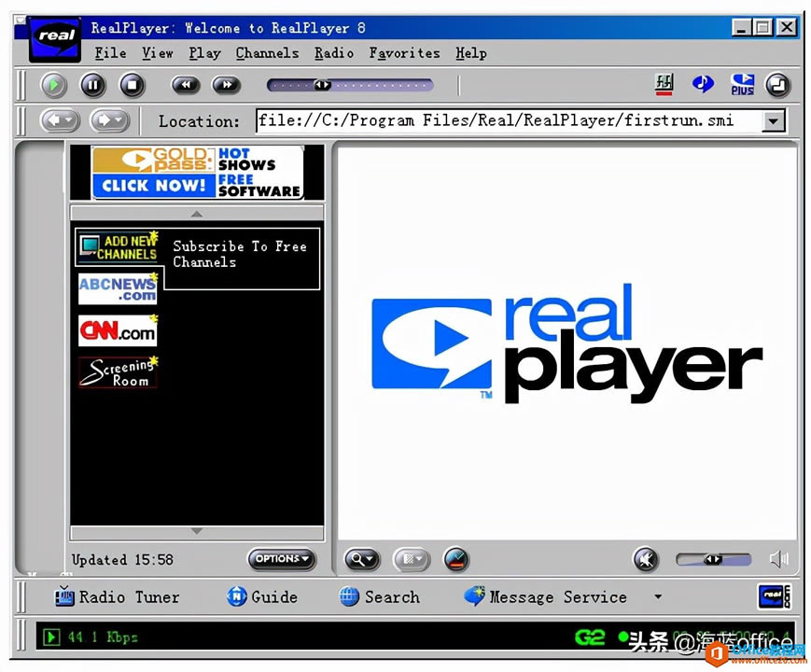Fast forward the clip
Viewport: 811px width, 672px height.
(x=227, y=85)
